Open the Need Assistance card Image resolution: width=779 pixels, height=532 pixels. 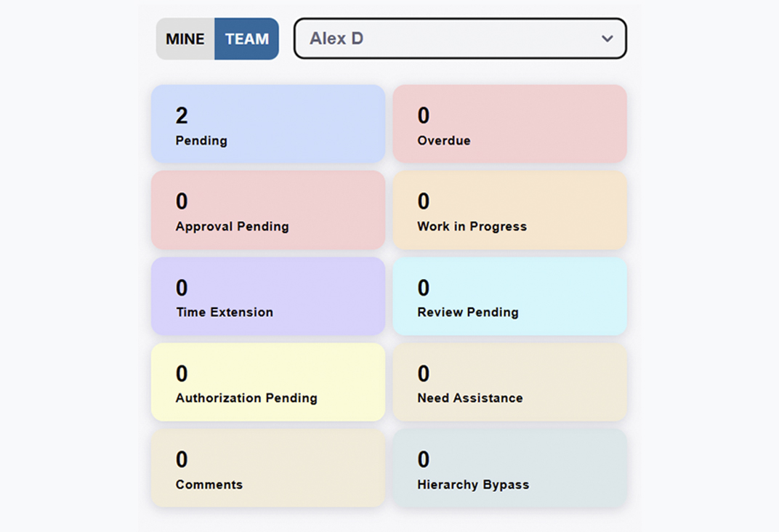[x=509, y=382]
